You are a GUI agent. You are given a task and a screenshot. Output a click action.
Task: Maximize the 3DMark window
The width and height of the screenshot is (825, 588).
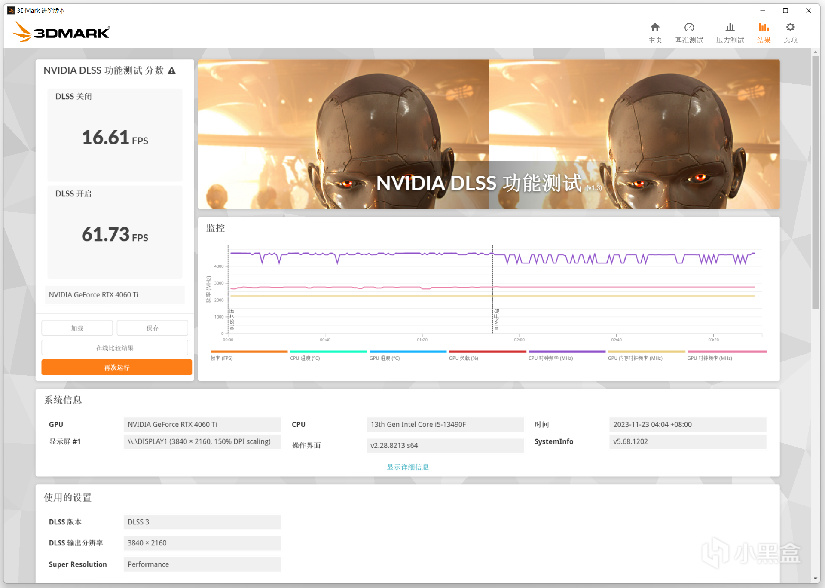(786, 10)
